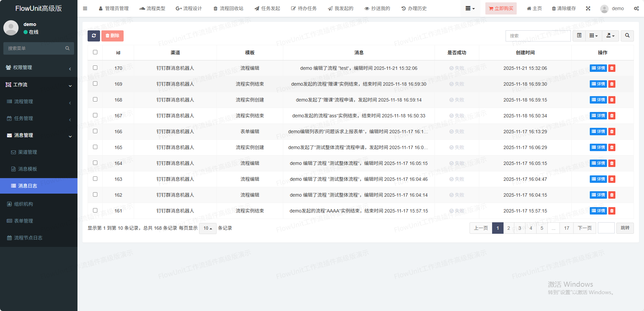Open the page size dropdown showing 10

207,228
